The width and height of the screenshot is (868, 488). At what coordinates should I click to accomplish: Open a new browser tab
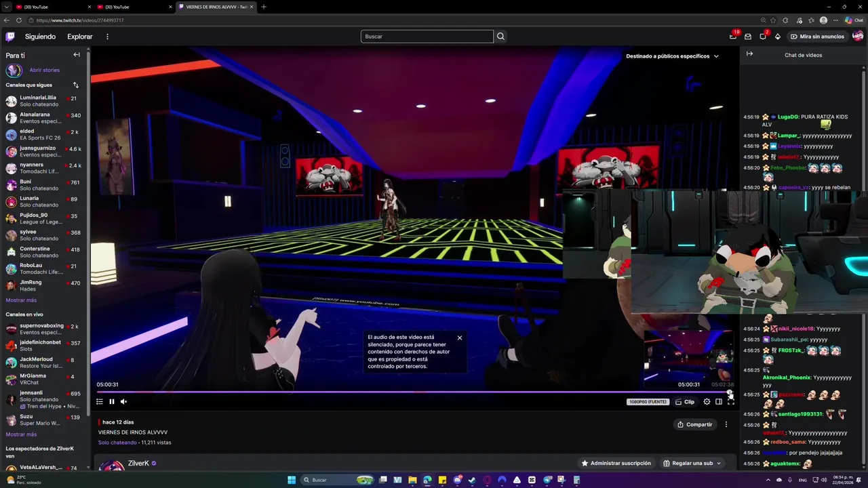(264, 7)
